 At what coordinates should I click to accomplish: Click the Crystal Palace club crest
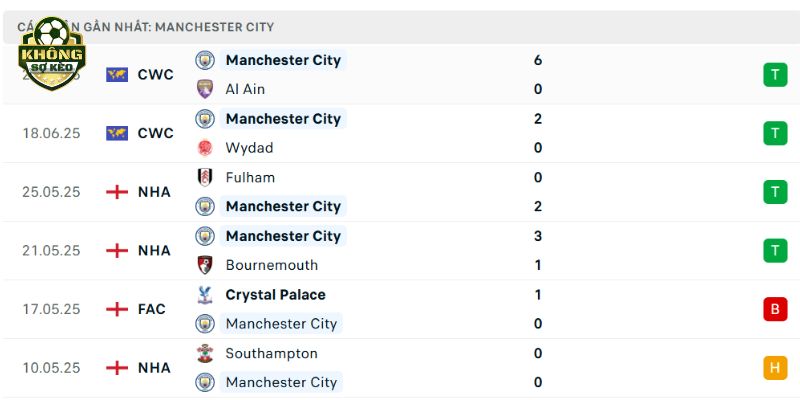[205, 294]
